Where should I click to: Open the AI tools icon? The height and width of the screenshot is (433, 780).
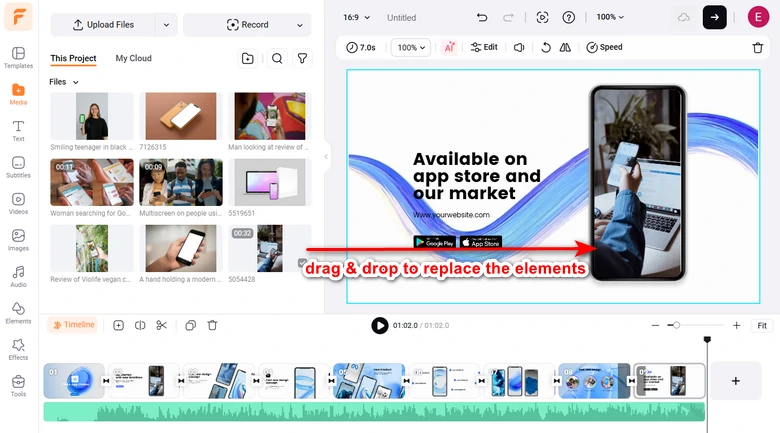tap(449, 47)
